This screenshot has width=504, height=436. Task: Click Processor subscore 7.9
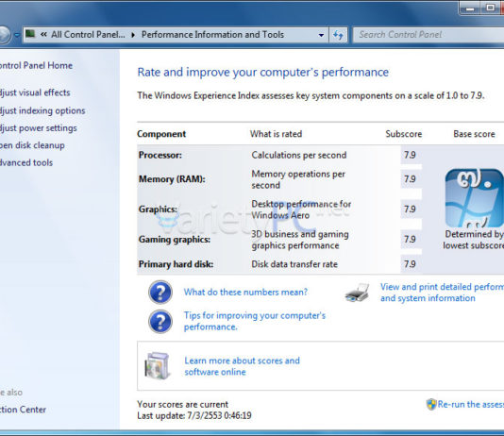[x=410, y=155]
